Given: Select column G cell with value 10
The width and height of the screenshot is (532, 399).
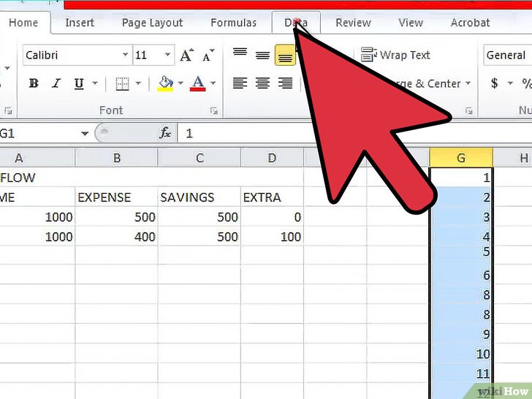Looking at the screenshot, I should [x=460, y=354].
